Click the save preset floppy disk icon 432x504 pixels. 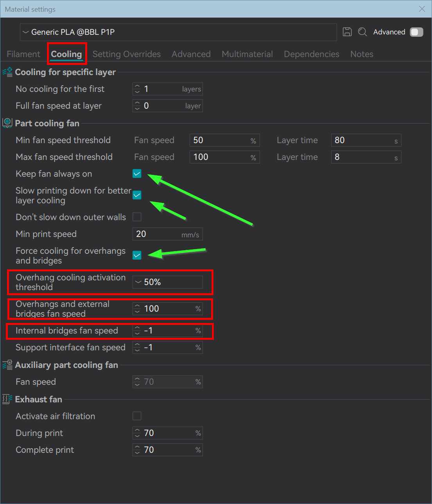pyautogui.click(x=347, y=32)
